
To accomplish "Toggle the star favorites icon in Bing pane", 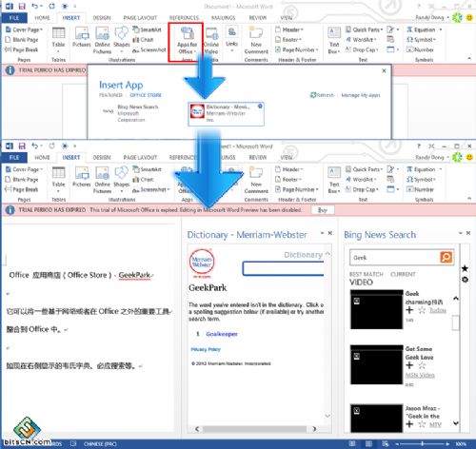I will (465, 269).
